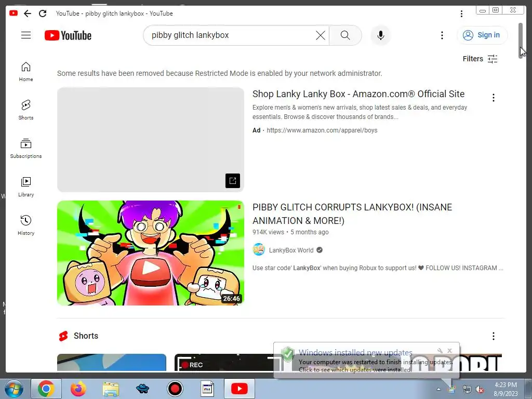
Task: Click the Sign in button
Action: pos(482,35)
